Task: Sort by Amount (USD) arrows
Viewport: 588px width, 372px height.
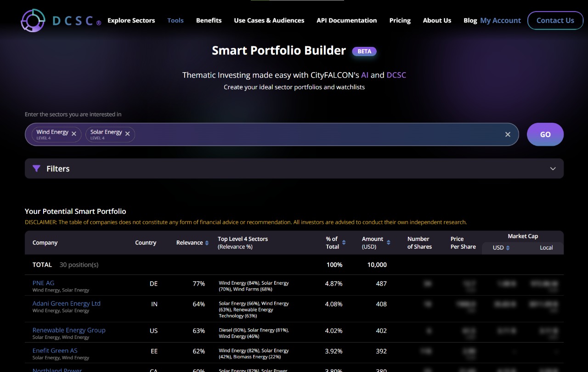Action: 389,243
